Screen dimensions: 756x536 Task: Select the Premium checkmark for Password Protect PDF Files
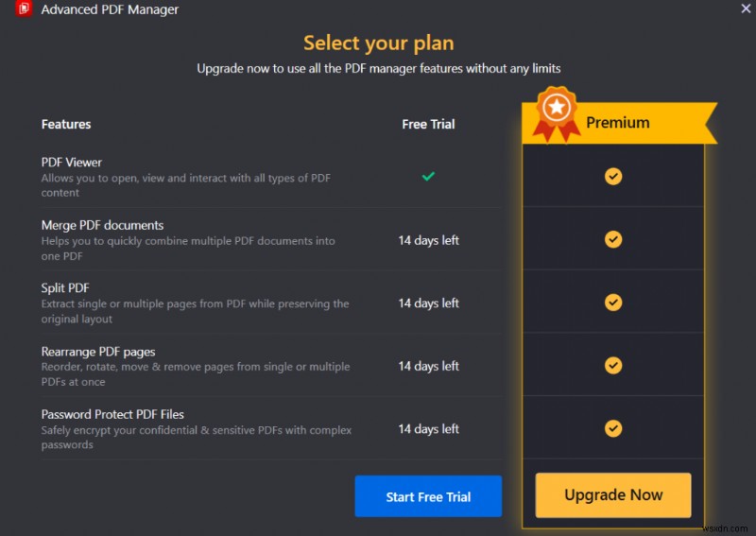[x=613, y=428]
